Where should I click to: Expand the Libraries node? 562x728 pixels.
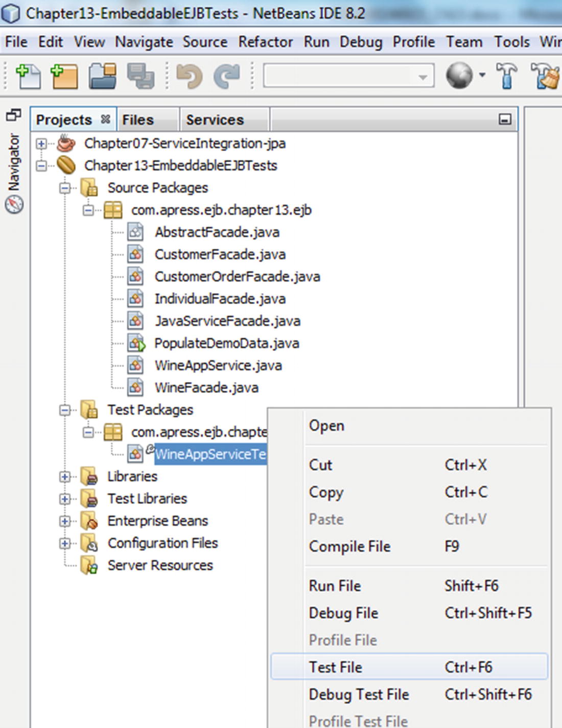click(x=65, y=476)
